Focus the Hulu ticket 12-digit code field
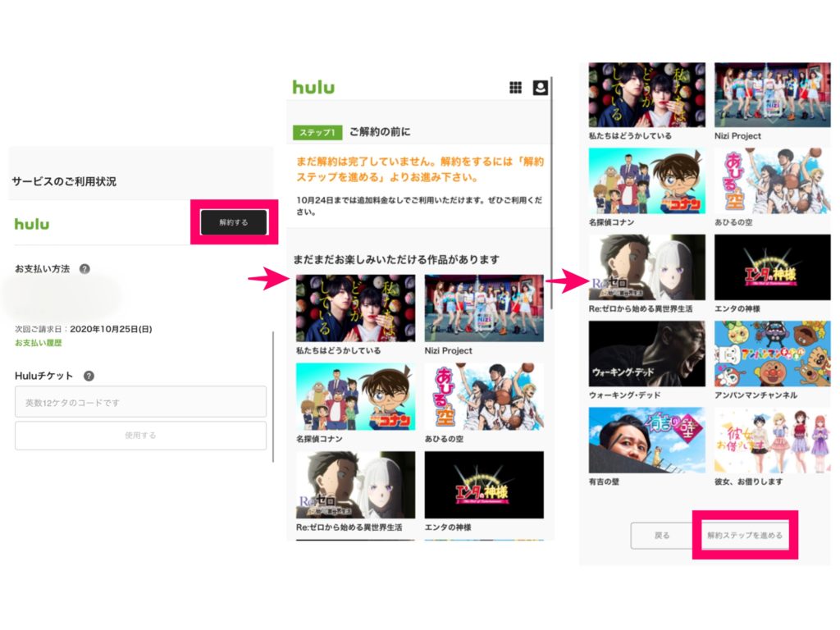 (x=140, y=402)
